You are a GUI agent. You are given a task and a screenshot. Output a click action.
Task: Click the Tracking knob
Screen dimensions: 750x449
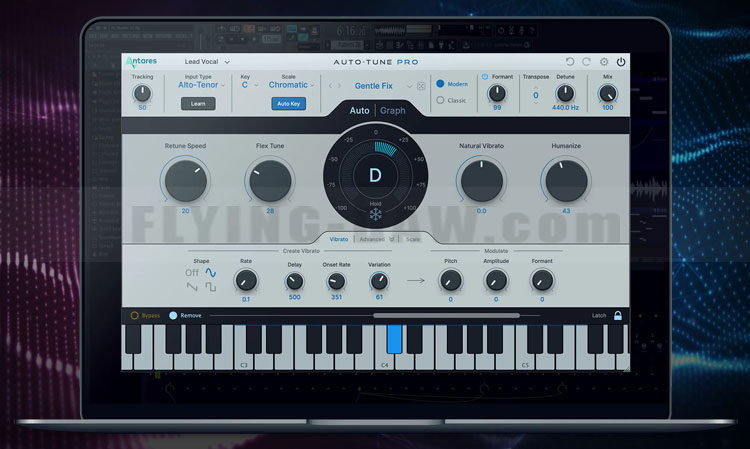[x=142, y=93]
